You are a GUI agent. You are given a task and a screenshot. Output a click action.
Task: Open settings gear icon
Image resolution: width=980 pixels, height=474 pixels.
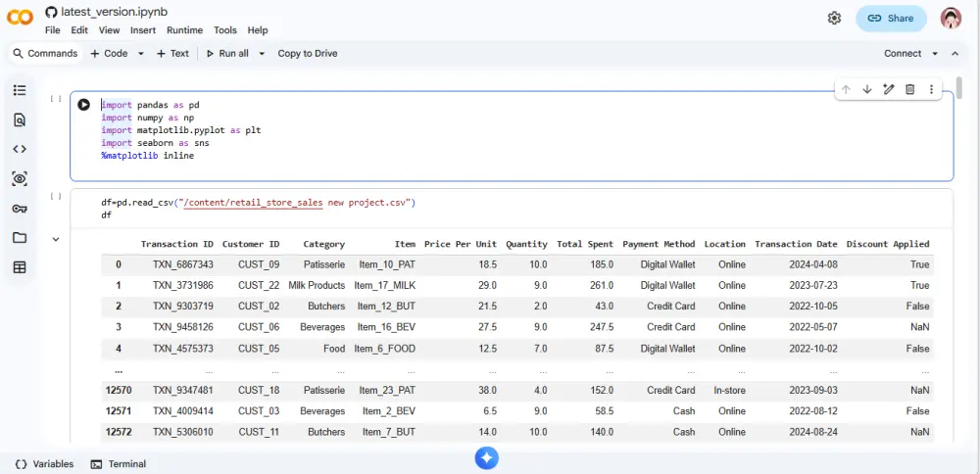[834, 18]
